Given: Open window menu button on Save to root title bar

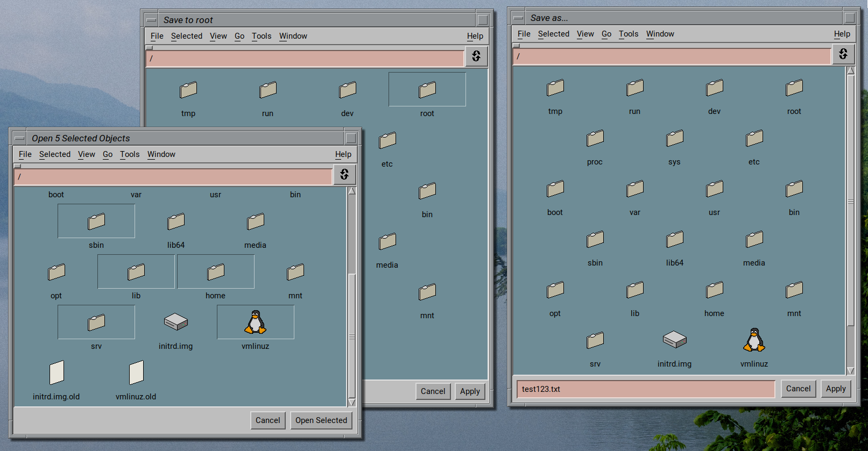Looking at the screenshot, I should tap(151, 20).
